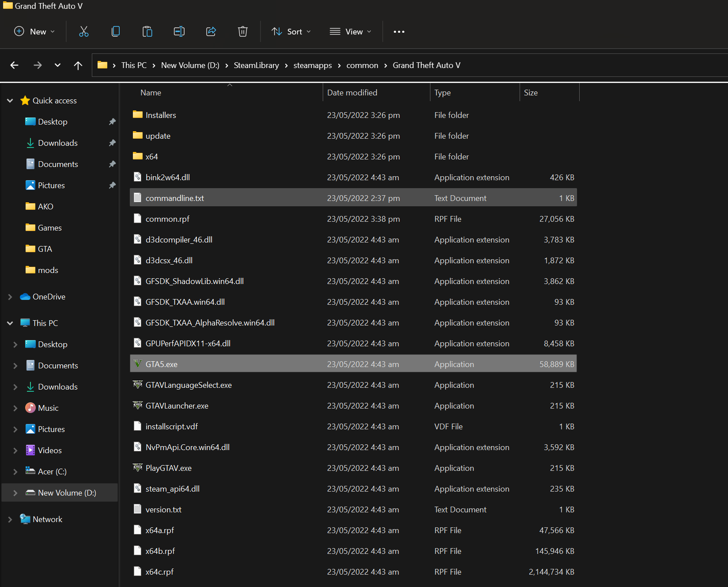Image resolution: width=728 pixels, height=587 pixels.
Task: Open the mods folder in sidebar
Action: click(48, 270)
